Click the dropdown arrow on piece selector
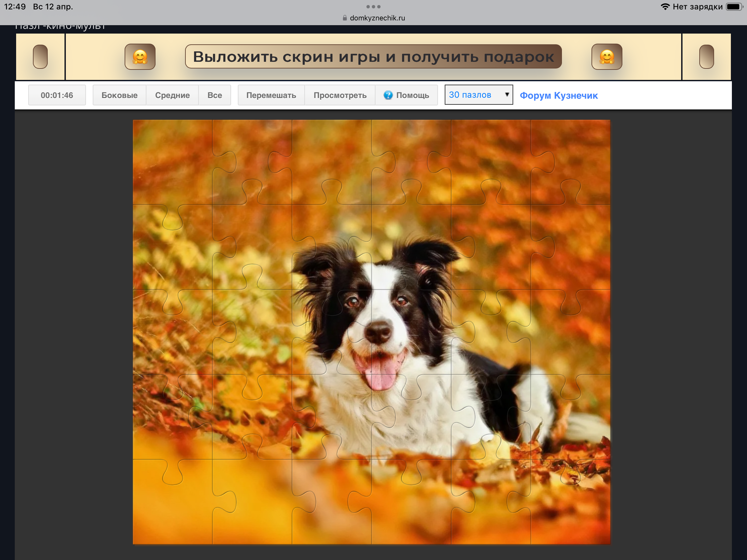The width and height of the screenshot is (747, 560). [x=507, y=95]
